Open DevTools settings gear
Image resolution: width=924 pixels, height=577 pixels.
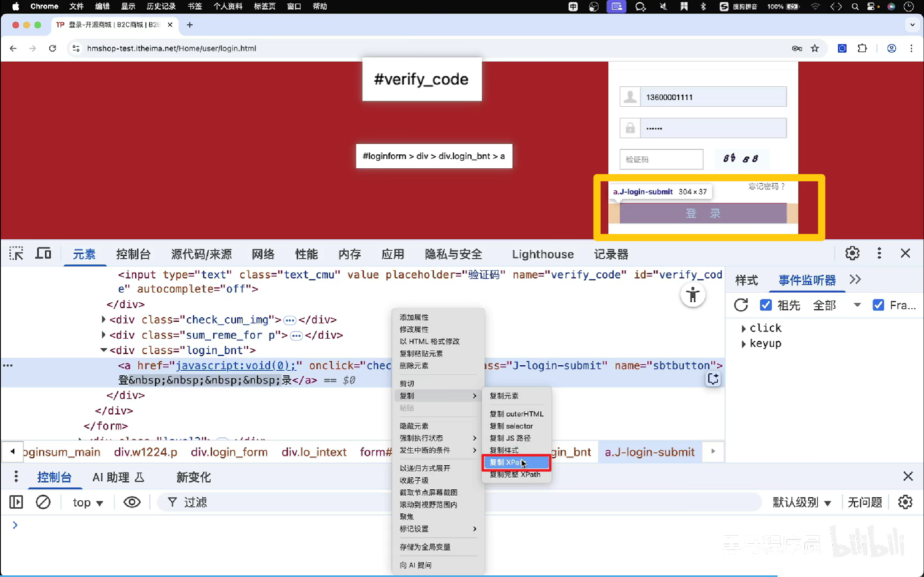[x=852, y=253]
